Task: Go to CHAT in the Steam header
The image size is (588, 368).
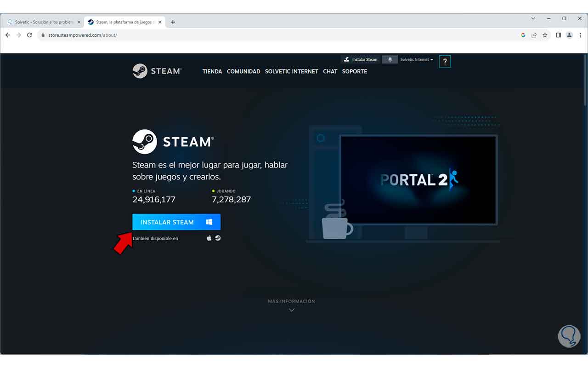Action: (330, 71)
